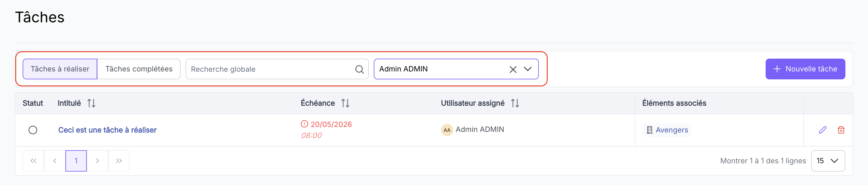Click the magnifying glass search icon
Image resolution: width=868 pixels, height=185 pixels.
pyautogui.click(x=359, y=69)
